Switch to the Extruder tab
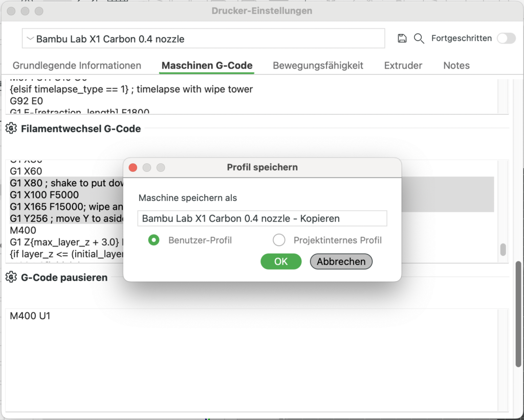Viewport: 524px width, 420px height. click(403, 65)
